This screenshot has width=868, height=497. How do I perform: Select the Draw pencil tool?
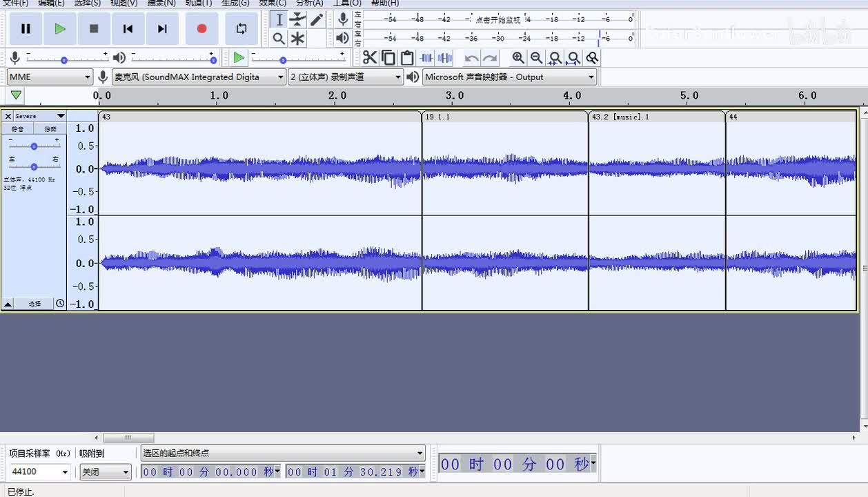coord(317,19)
